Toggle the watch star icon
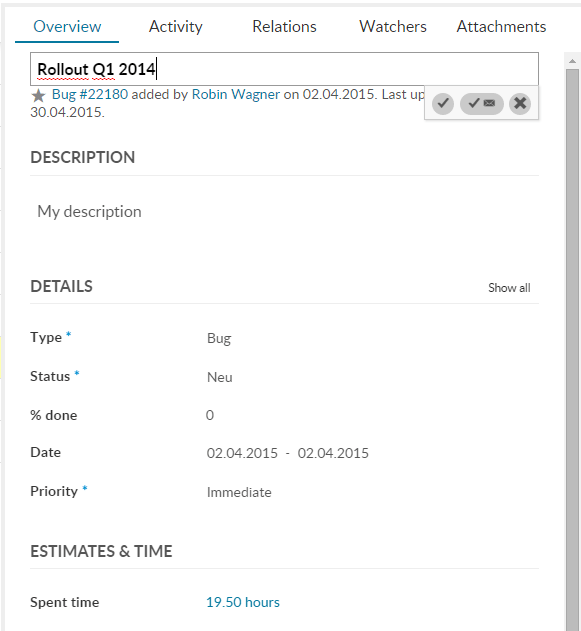The image size is (581, 631). point(38,96)
